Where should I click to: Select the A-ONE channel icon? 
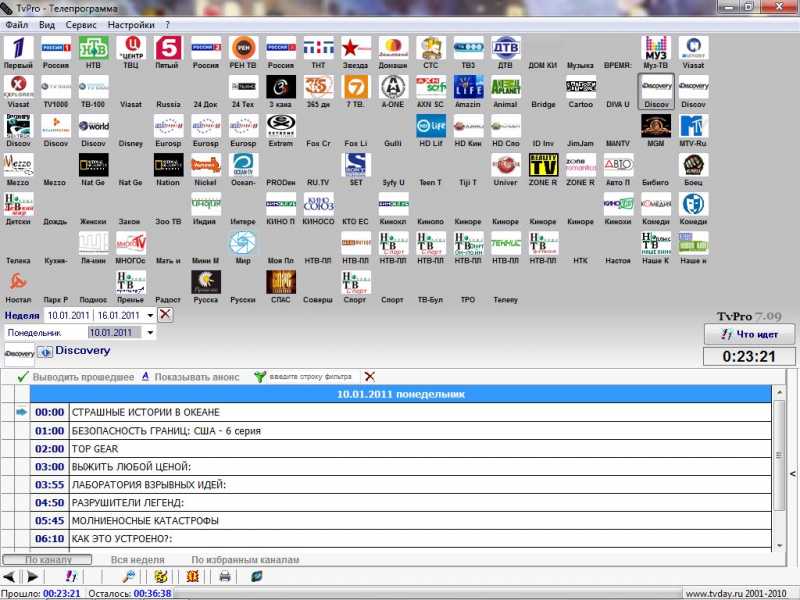point(393,87)
